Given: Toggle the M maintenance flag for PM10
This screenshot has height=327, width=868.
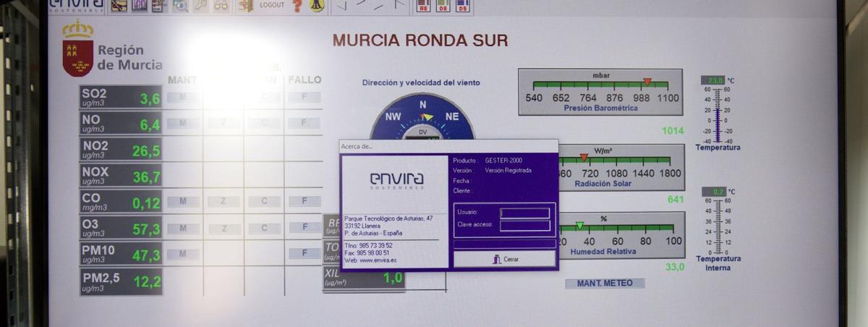Looking at the screenshot, I should pyautogui.click(x=183, y=254).
